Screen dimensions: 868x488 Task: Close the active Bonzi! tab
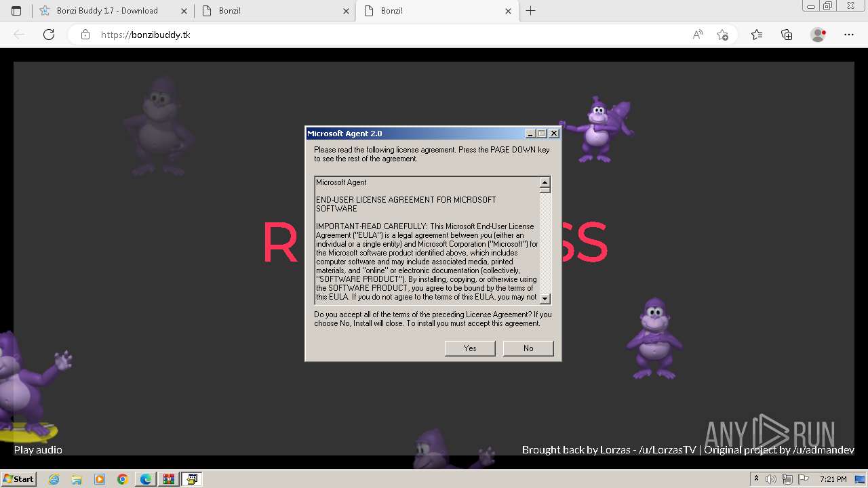pos(508,11)
